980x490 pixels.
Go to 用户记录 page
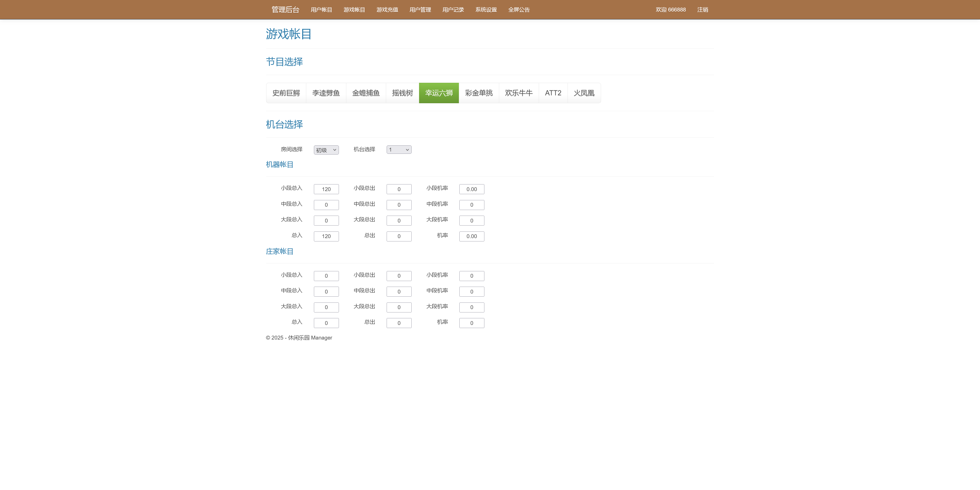coord(453,9)
